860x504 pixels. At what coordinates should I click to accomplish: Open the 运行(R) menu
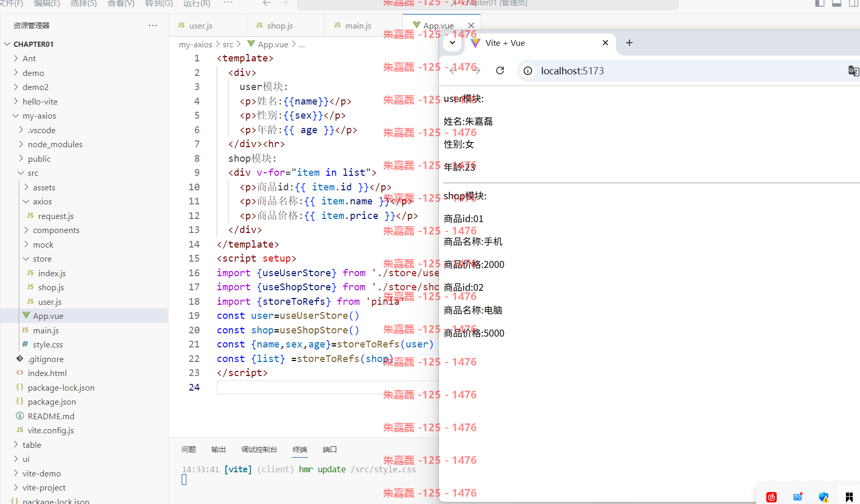pyautogui.click(x=197, y=4)
